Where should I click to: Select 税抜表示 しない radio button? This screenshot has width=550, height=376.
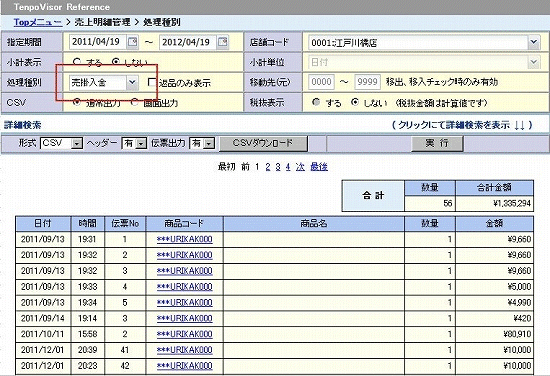point(355,102)
